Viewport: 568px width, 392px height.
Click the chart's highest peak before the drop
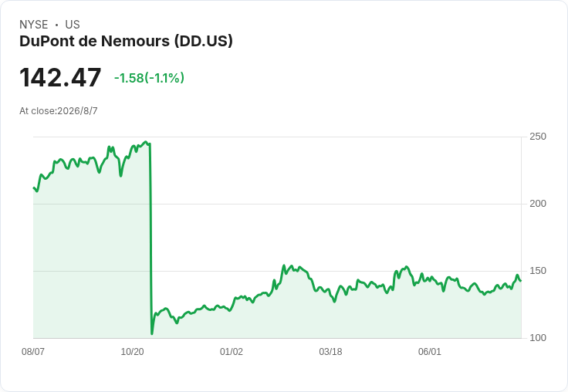point(146,142)
